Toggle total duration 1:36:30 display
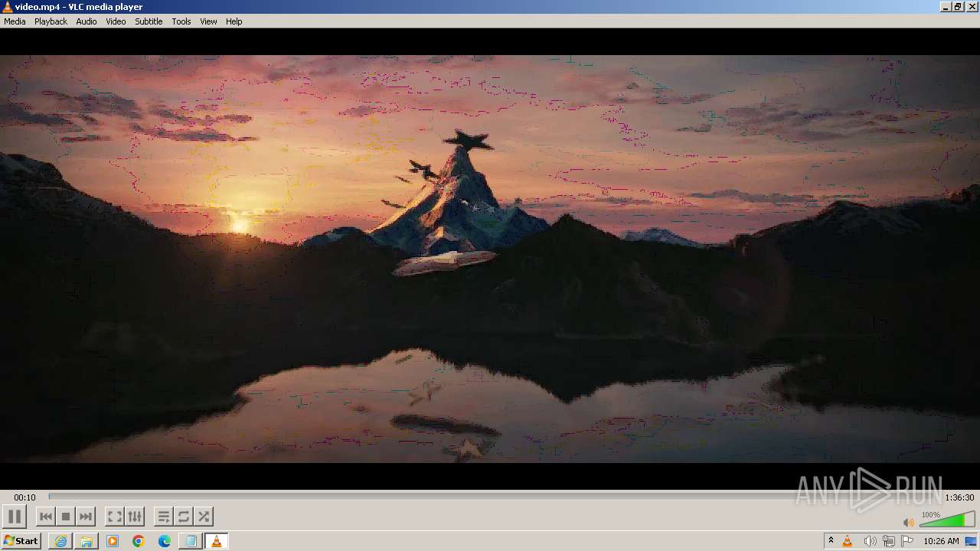The width and height of the screenshot is (980, 551). [959, 497]
